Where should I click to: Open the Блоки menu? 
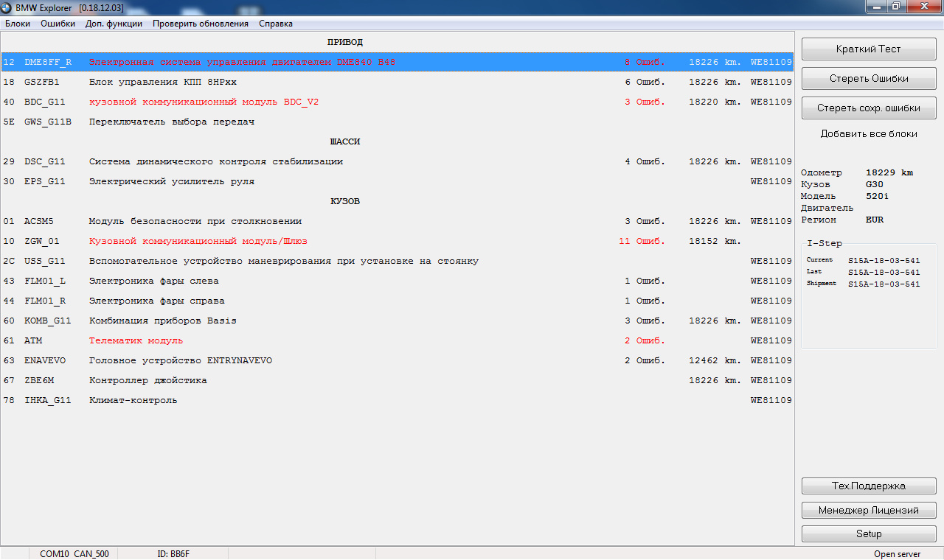tap(18, 24)
